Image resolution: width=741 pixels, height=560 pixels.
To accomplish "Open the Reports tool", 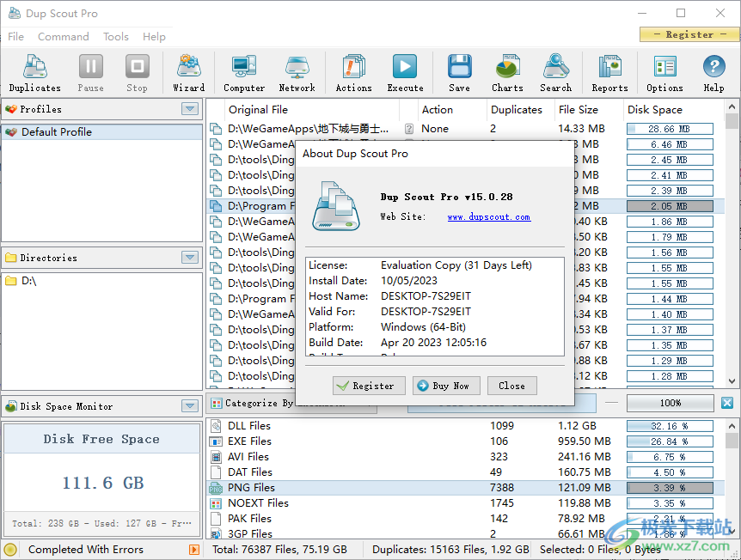I will pos(609,73).
